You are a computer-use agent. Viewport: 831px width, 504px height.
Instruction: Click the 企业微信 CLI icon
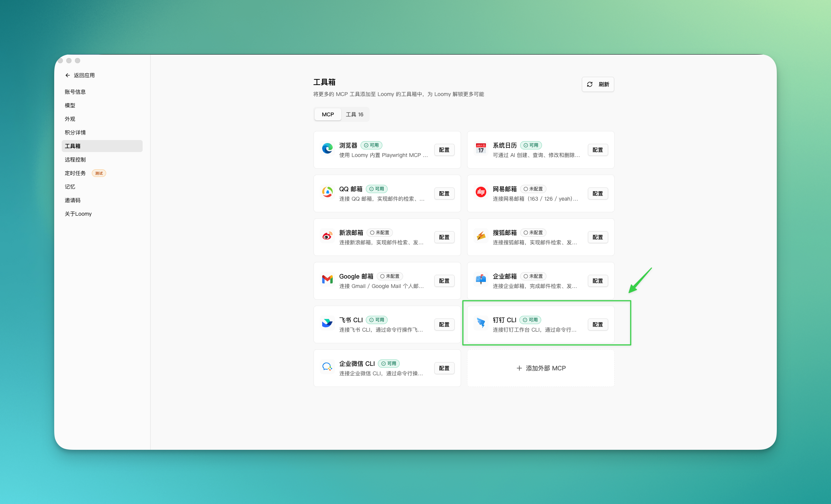327,366
